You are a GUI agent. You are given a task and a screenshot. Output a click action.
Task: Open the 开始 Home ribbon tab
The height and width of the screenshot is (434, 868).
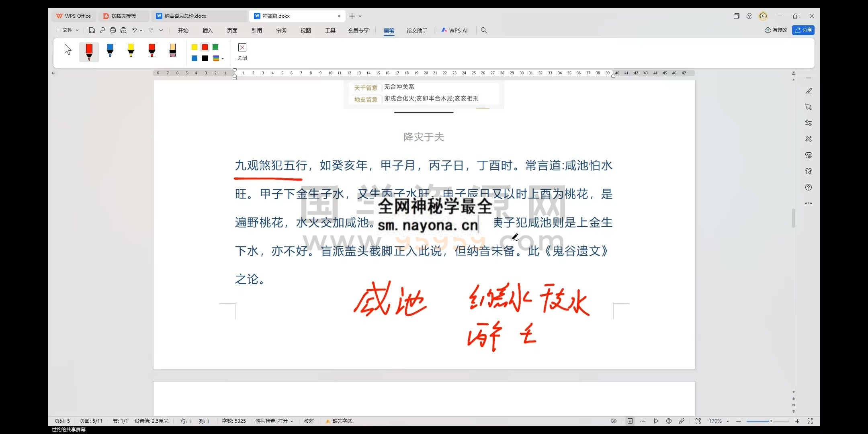coord(183,31)
